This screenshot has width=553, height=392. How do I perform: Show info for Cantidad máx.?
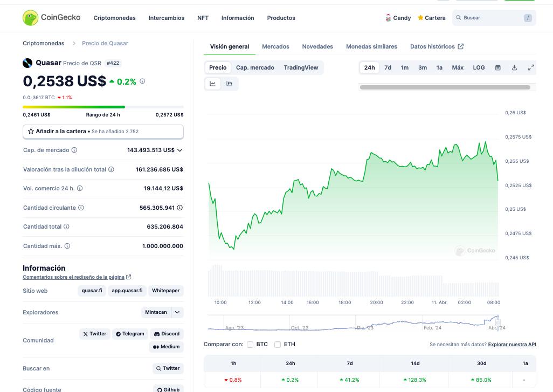(x=67, y=246)
